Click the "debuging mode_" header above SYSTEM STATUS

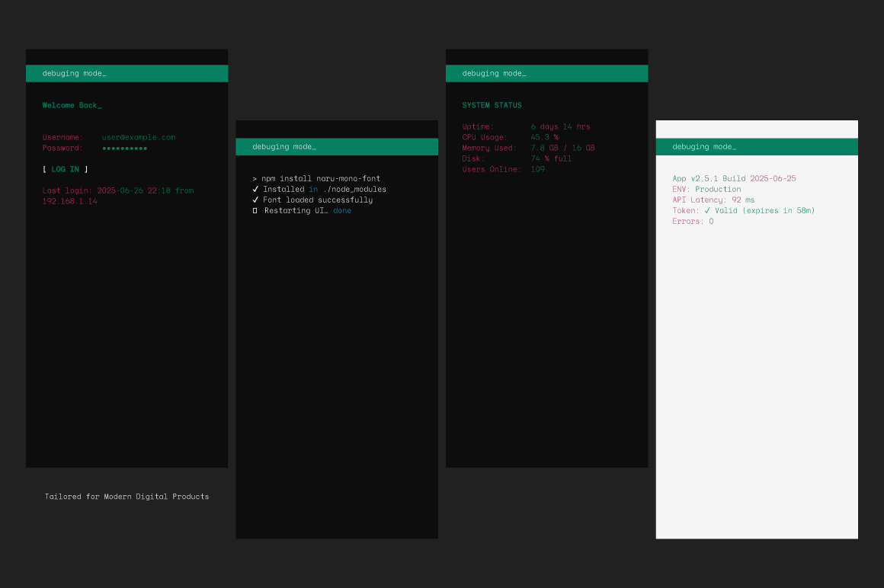[x=494, y=73]
